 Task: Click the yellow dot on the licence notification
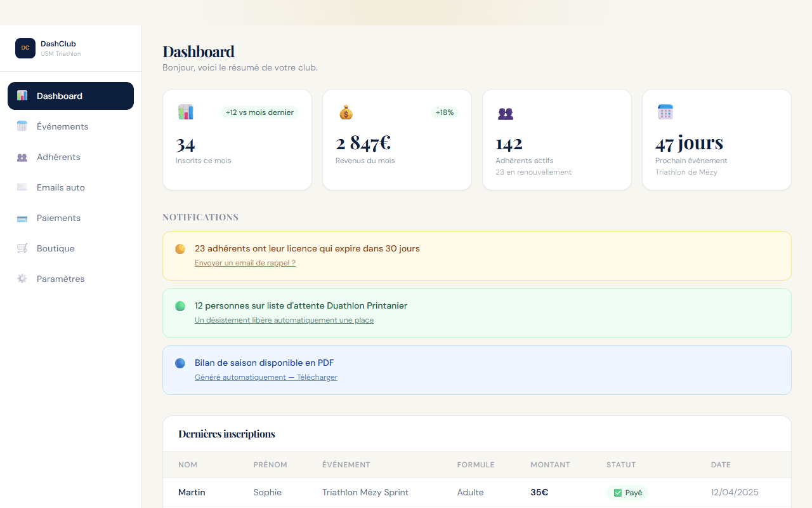[180, 249]
